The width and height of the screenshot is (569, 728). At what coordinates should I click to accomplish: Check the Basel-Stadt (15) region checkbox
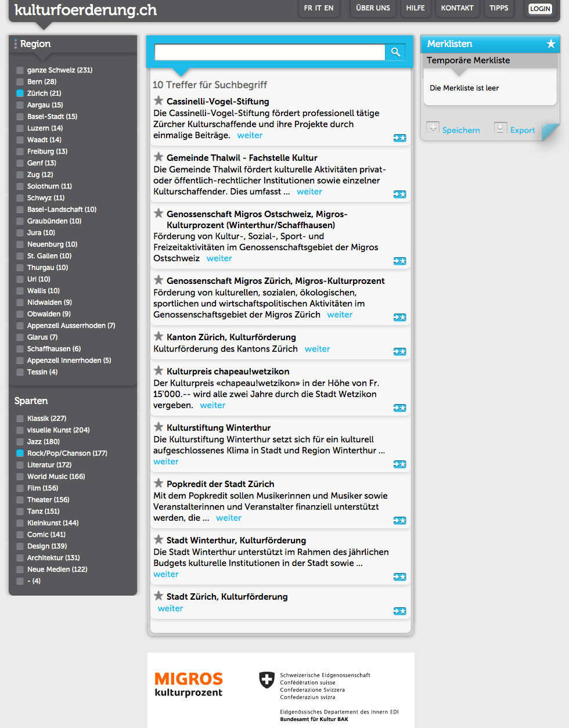20,117
